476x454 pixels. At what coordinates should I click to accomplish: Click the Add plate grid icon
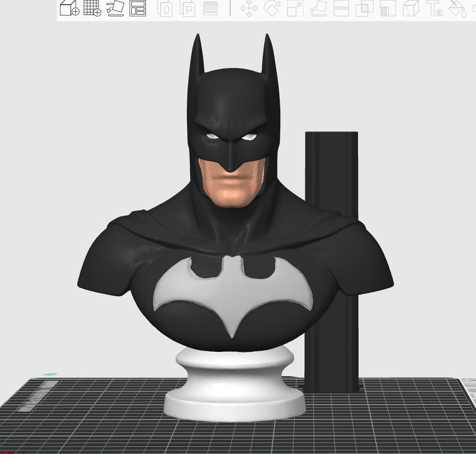click(x=92, y=8)
